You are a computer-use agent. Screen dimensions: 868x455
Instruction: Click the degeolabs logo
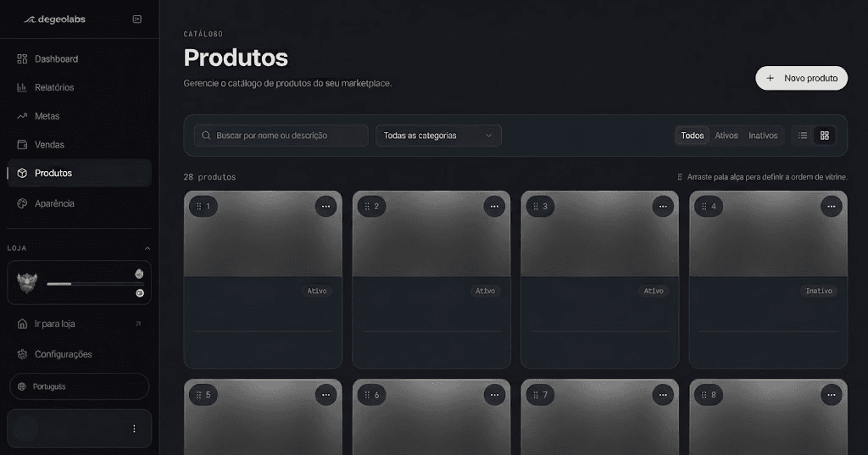pyautogui.click(x=54, y=19)
